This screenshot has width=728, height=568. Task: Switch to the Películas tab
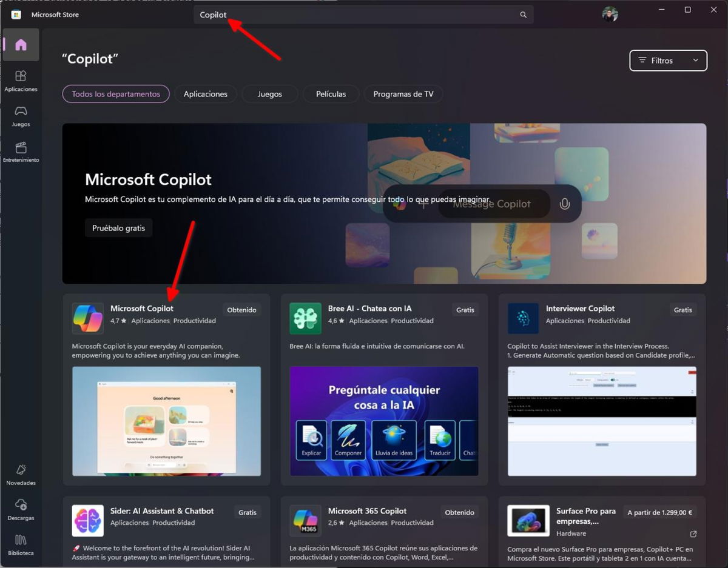coord(331,93)
